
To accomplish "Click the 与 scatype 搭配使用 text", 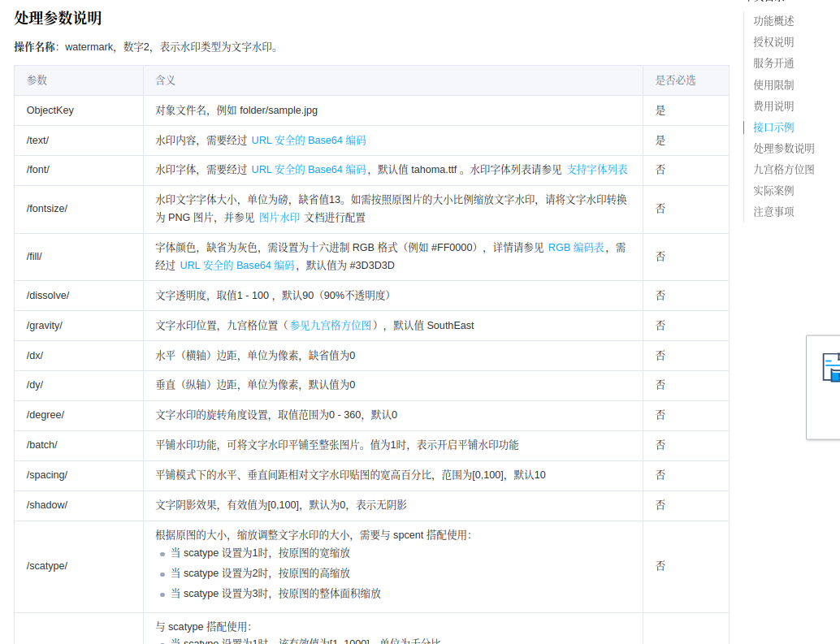I will 203,627.
